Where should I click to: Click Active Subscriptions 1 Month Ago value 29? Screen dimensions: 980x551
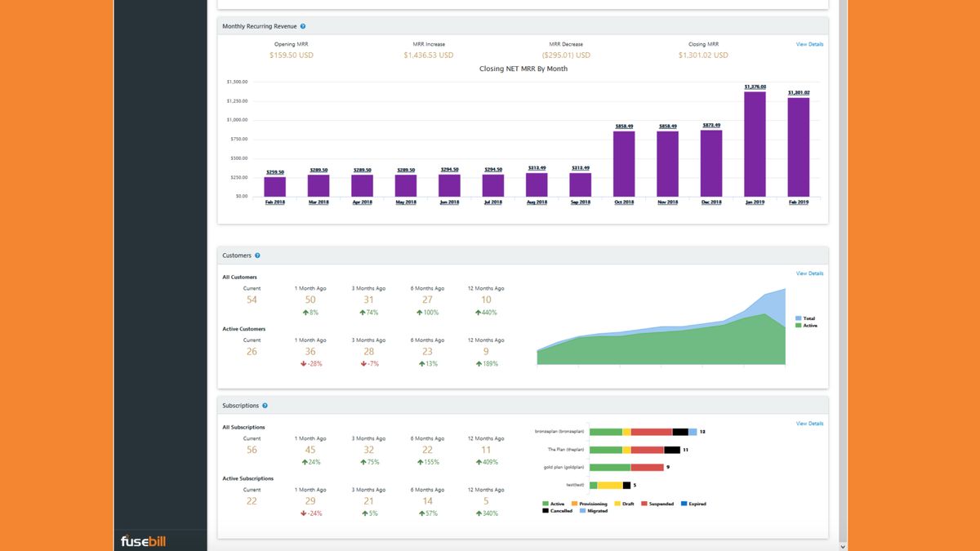(x=310, y=501)
